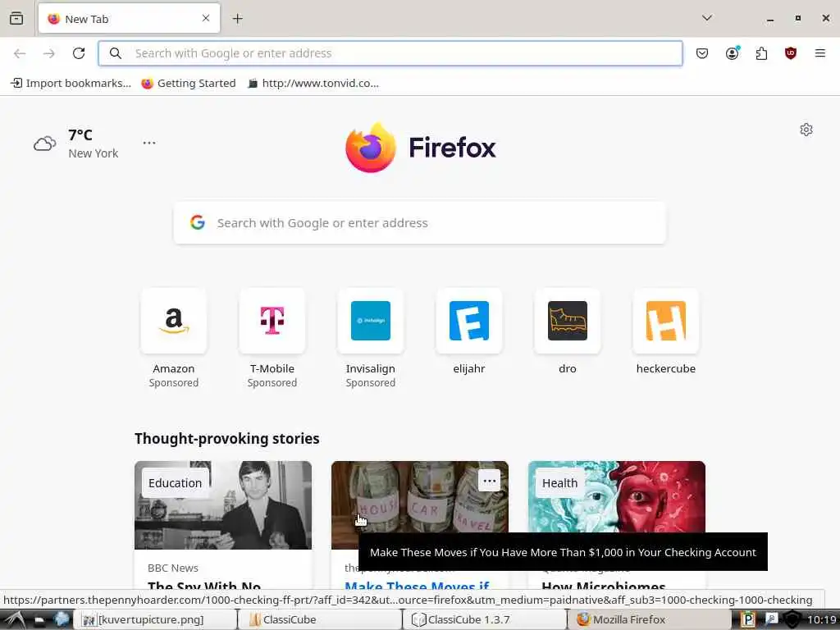
Task: Open the Getting Started bookmark
Action: pyautogui.click(x=189, y=83)
